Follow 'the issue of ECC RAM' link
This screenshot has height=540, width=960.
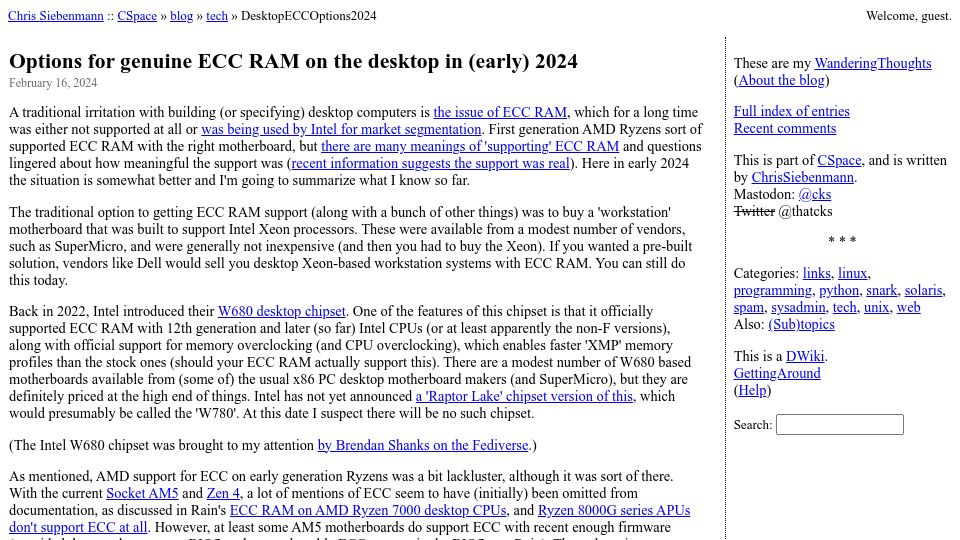click(500, 112)
